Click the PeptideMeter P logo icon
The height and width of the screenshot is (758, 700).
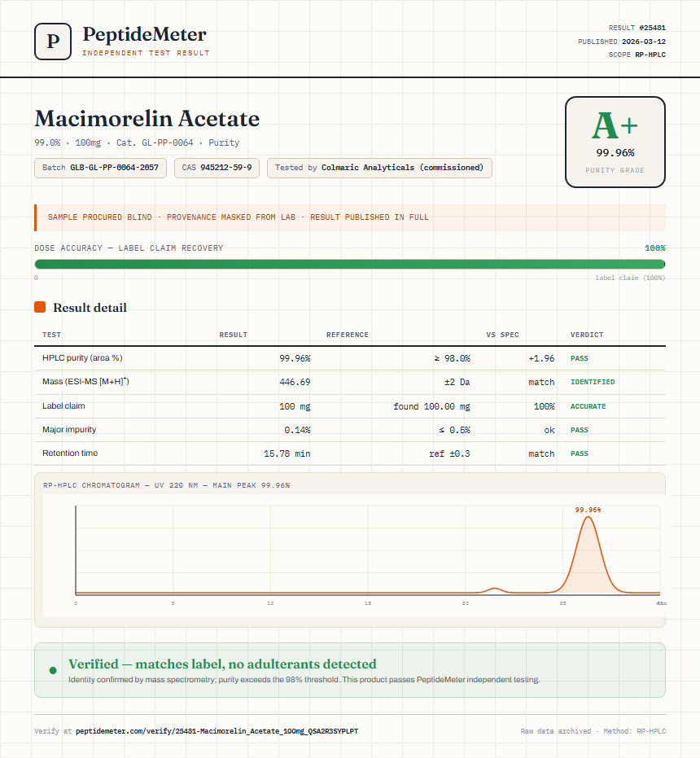(x=53, y=42)
